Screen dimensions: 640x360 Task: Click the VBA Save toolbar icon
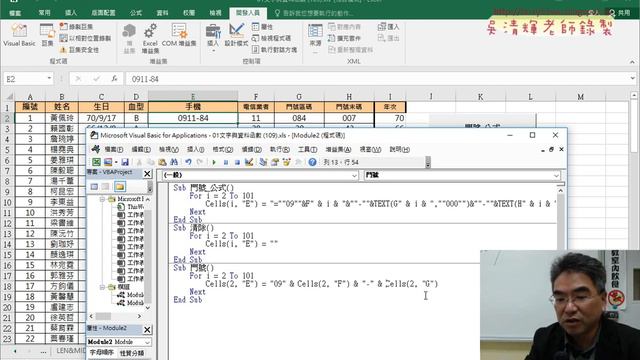click(x=125, y=162)
